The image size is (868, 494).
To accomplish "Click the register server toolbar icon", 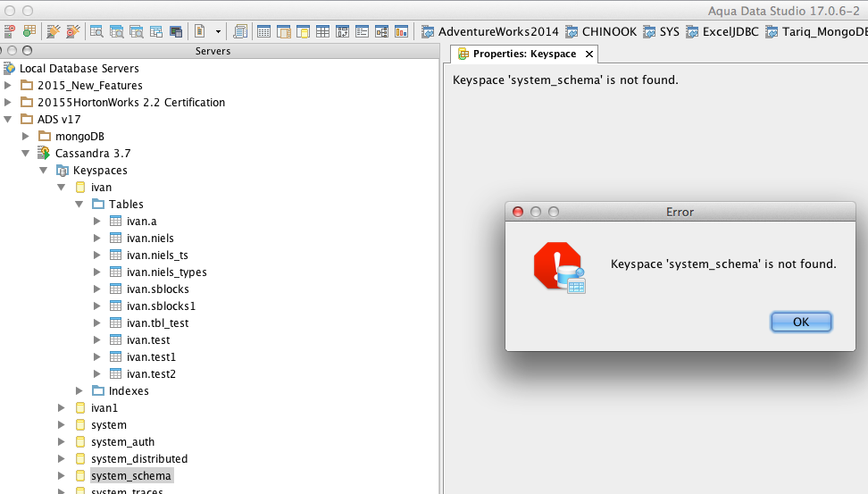I will [10, 31].
